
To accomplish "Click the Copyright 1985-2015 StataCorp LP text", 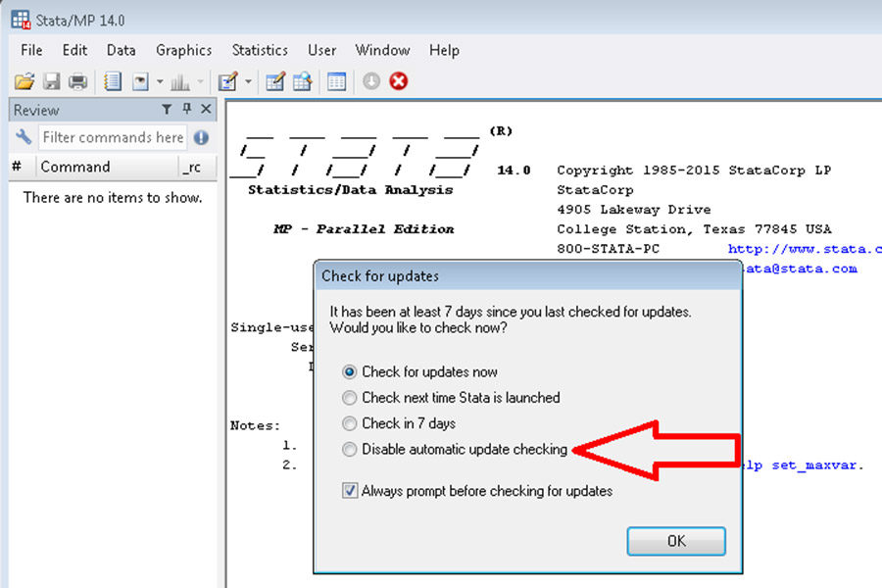I will pos(694,170).
